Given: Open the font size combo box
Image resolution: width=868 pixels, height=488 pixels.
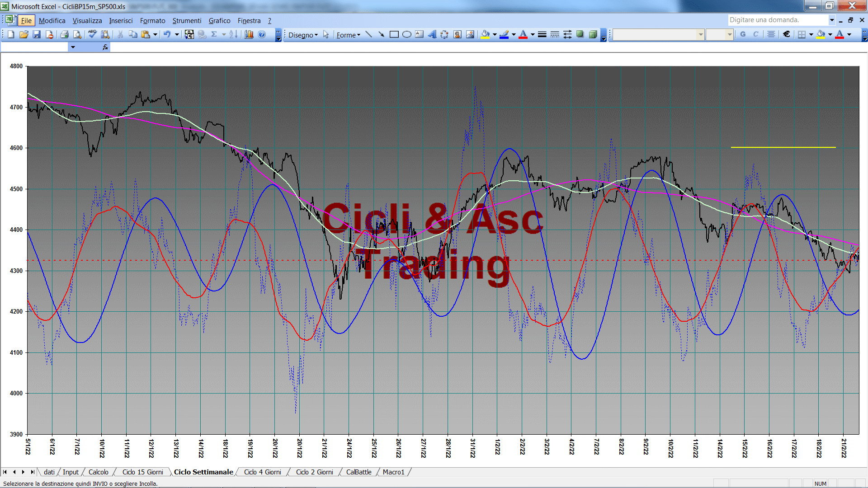Looking at the screenshot, I should [719, 34].
